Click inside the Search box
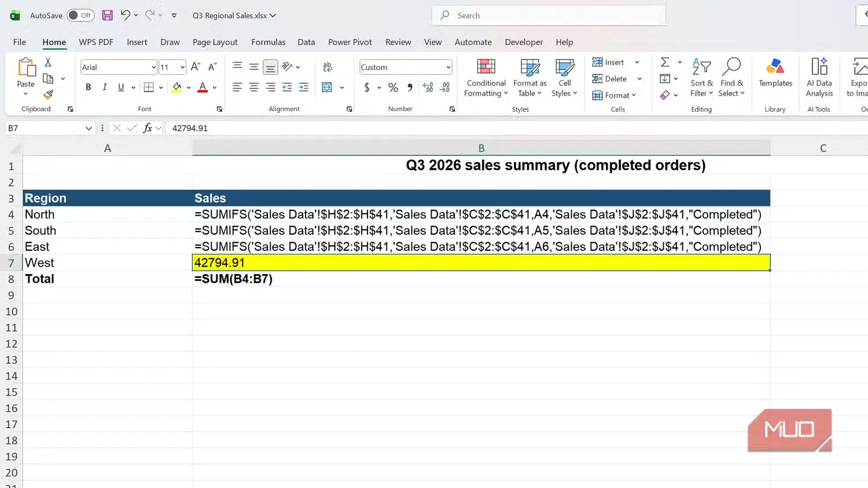The height and width of the screenshot is (488, 868). pyautogui.click(x=549, y=16)
